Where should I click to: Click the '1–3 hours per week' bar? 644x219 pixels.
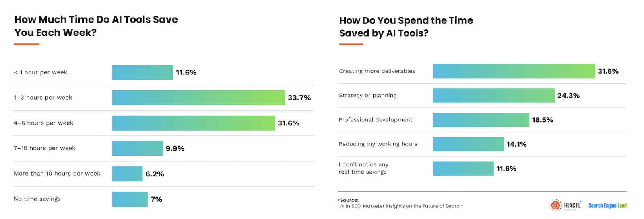coord(198,98)
